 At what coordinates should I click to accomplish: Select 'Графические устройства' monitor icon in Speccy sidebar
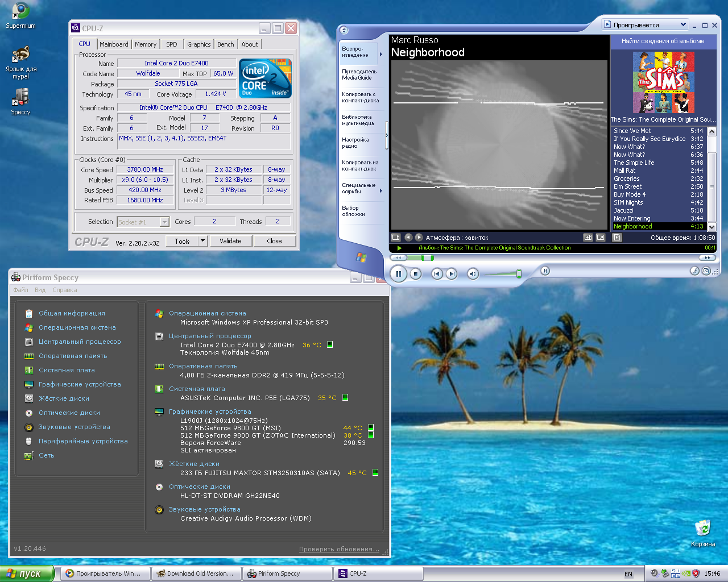tap(29, 384)
